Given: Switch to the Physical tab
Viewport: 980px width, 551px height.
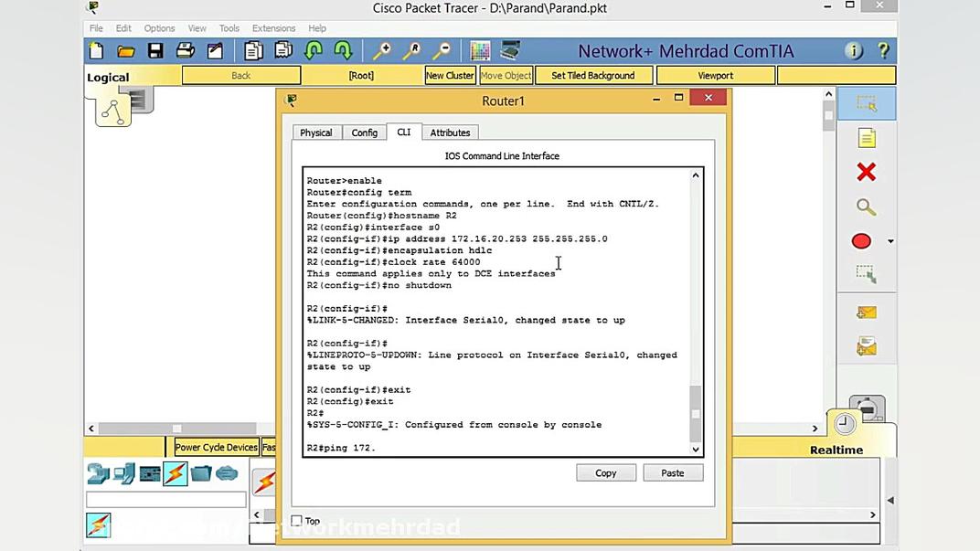Looking at the screenshot, I should tap(316, 132).
